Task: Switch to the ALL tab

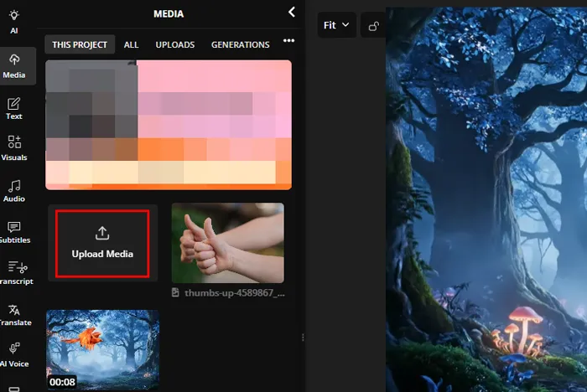Action: point(131,44)
